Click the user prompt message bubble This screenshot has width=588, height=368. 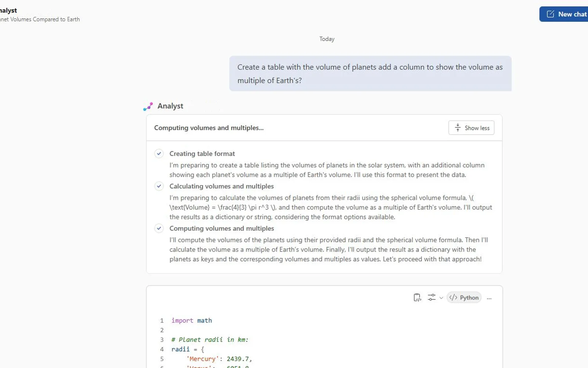[370, 74]
